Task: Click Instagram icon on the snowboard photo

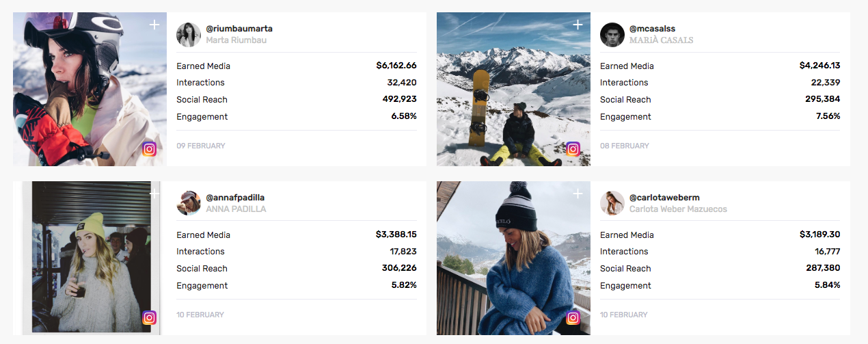Action: pyautogui.click(x=573, y=149)
